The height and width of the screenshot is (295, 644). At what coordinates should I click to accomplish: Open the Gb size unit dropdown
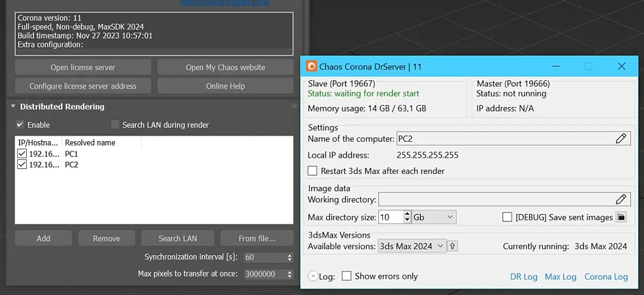pyautogui.click(x=434, y=217)
